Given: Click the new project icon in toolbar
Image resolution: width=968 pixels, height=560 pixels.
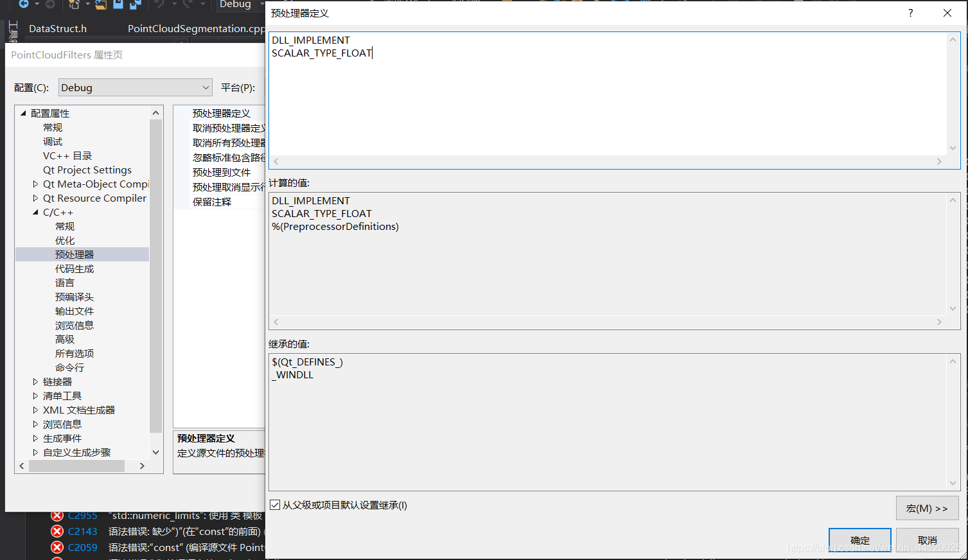Looking at the screenshot, I should pos(75,4).
